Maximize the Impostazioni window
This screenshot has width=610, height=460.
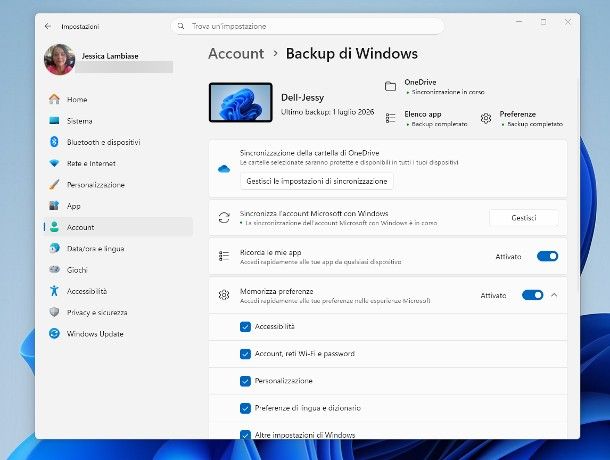coord(543,22)
